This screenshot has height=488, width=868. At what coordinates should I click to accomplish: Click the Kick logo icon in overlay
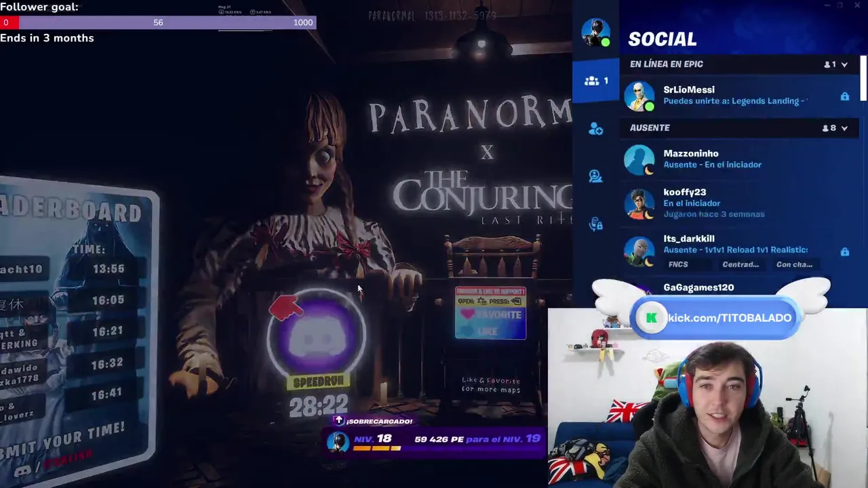[x=652, y=318]
